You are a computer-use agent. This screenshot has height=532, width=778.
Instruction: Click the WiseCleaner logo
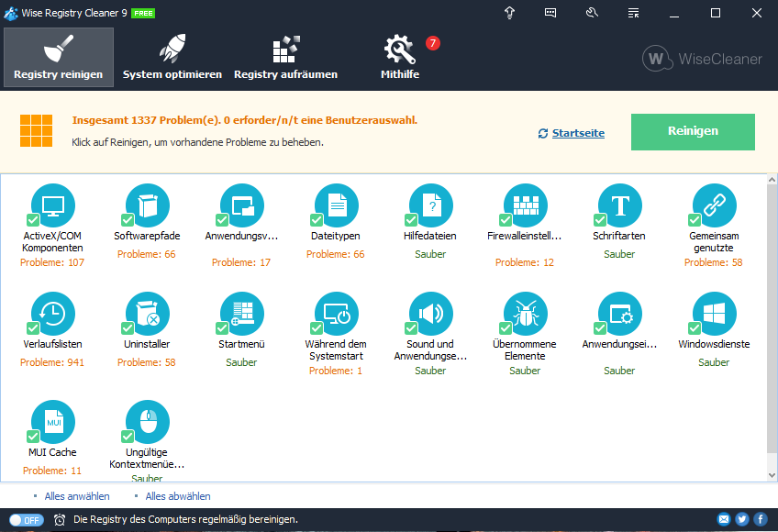(x=702, y=59)
